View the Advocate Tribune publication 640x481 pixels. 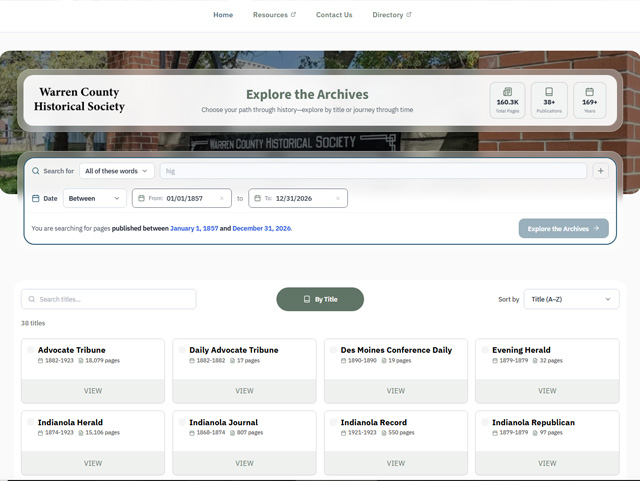(93, 391)
